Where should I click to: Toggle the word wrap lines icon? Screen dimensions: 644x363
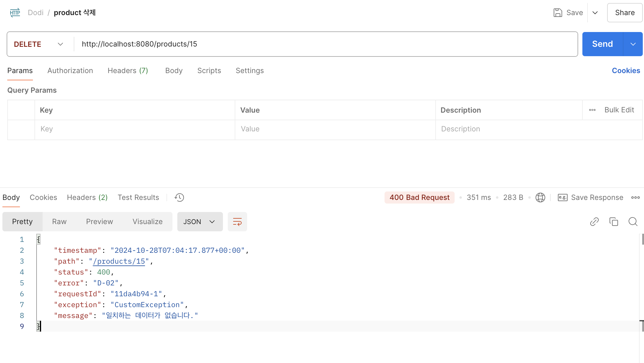click(x=237, y=222)
